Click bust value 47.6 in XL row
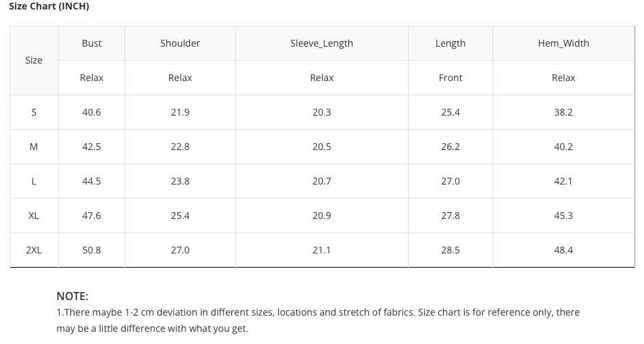 click(x=91, y=216)
